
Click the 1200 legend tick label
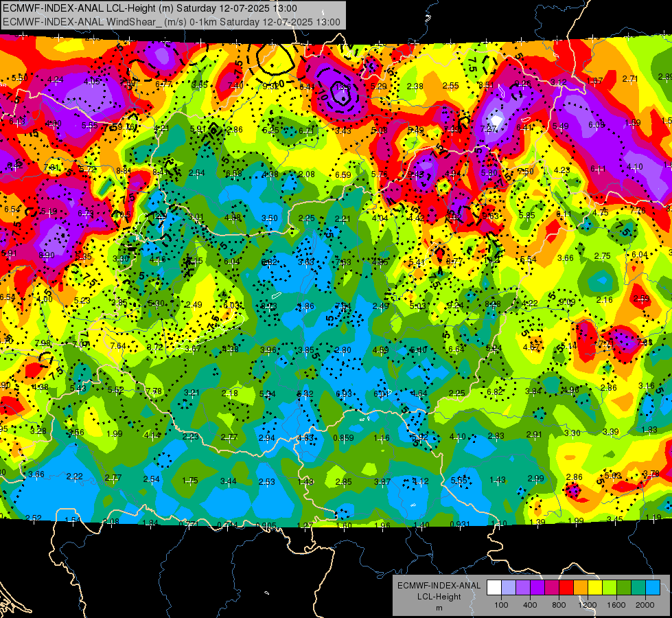(x=588, y=605)
